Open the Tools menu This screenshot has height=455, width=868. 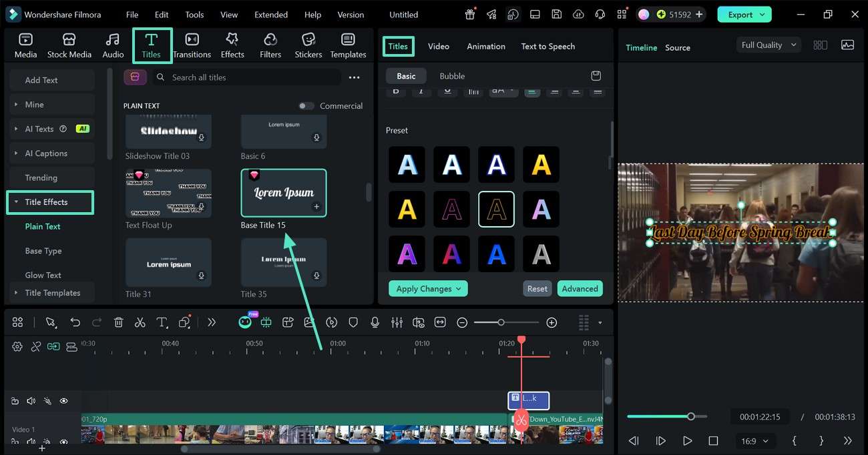(194, 14)
